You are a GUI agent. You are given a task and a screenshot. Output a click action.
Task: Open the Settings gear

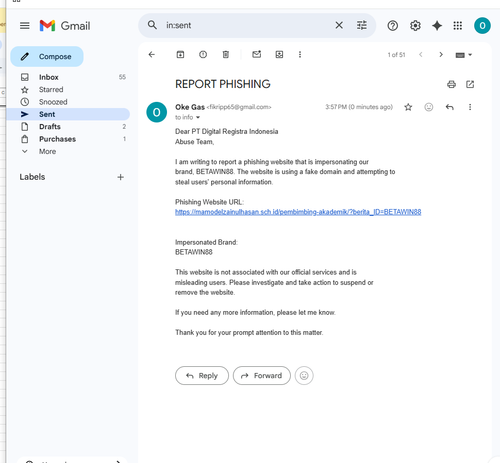point(415,26)
